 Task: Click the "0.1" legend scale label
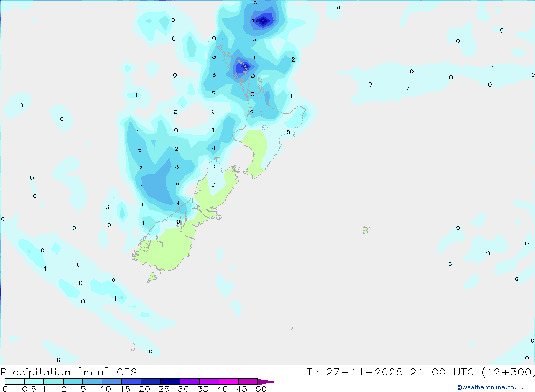click(x=9, y=389)
